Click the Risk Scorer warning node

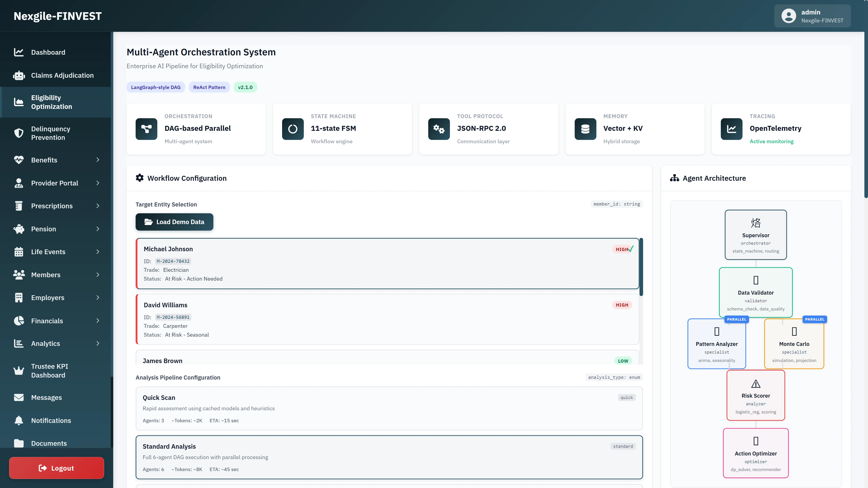pos(755,395)
